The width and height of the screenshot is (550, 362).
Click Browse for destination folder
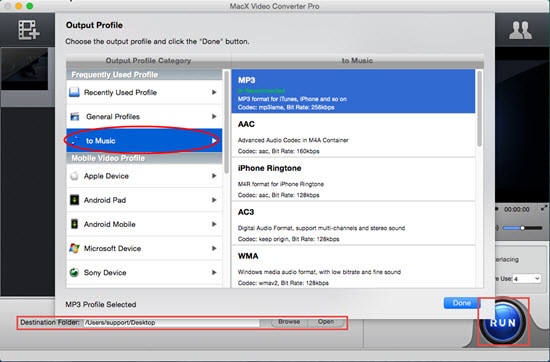[x=289, y=322]
